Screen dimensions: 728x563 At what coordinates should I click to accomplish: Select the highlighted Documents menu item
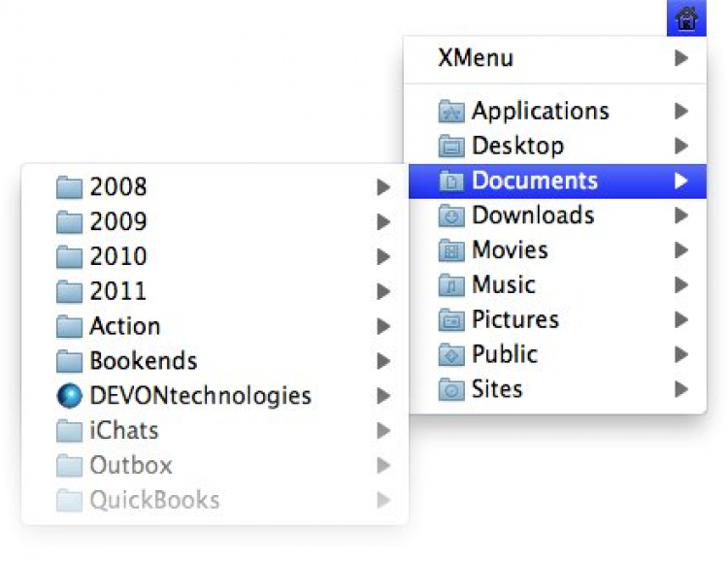(x=535, y=181)
